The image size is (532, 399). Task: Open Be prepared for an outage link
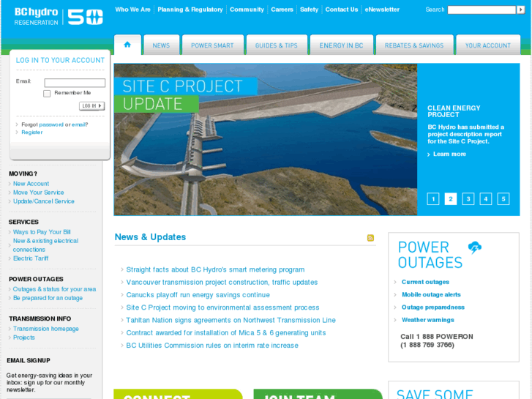(x=48, y=298)
